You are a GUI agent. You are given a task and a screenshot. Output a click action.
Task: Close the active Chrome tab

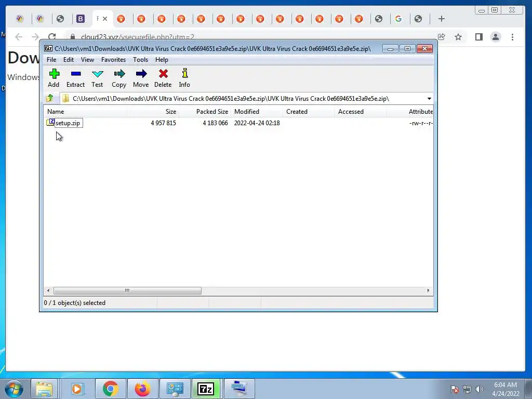pos(105,19)
